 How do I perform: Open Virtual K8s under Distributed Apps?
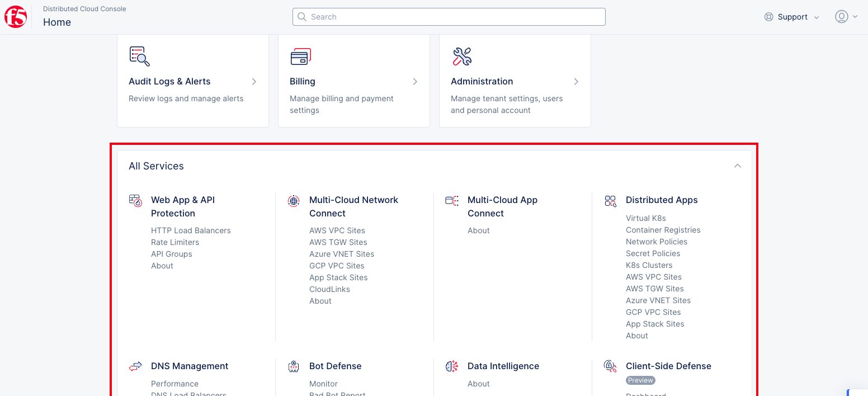644,218
